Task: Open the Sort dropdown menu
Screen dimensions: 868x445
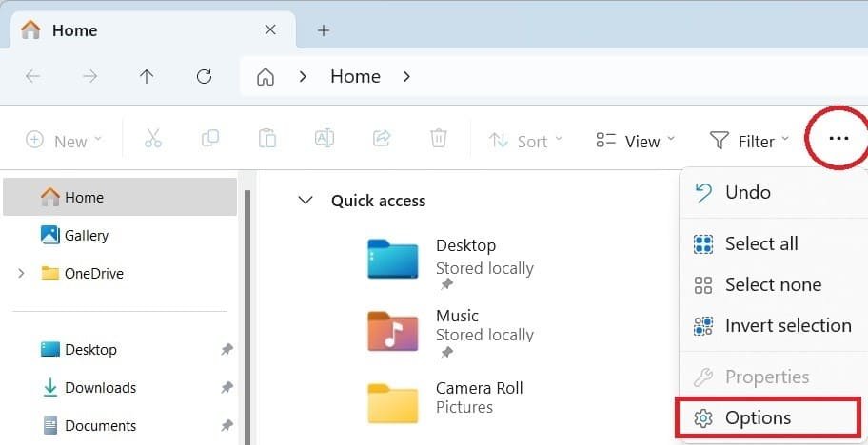Action: pos(525,141)
